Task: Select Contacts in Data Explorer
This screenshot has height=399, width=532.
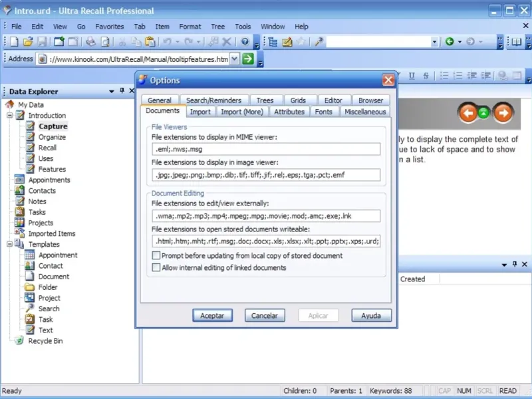Action: pos(42,191)
